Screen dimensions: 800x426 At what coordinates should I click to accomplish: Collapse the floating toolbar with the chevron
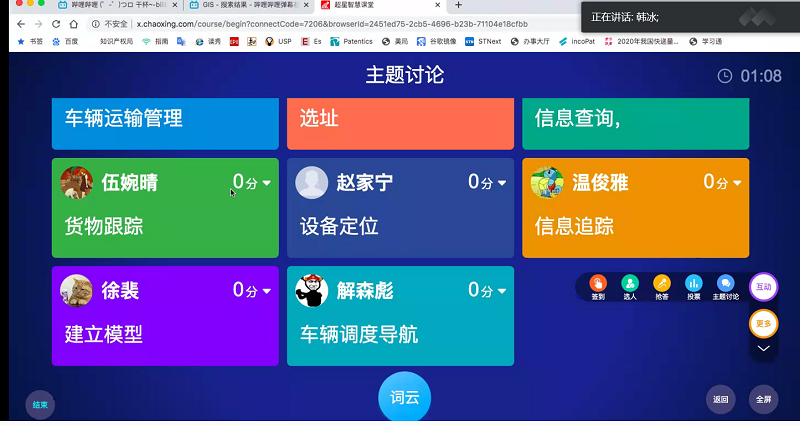tap(763, 349)
